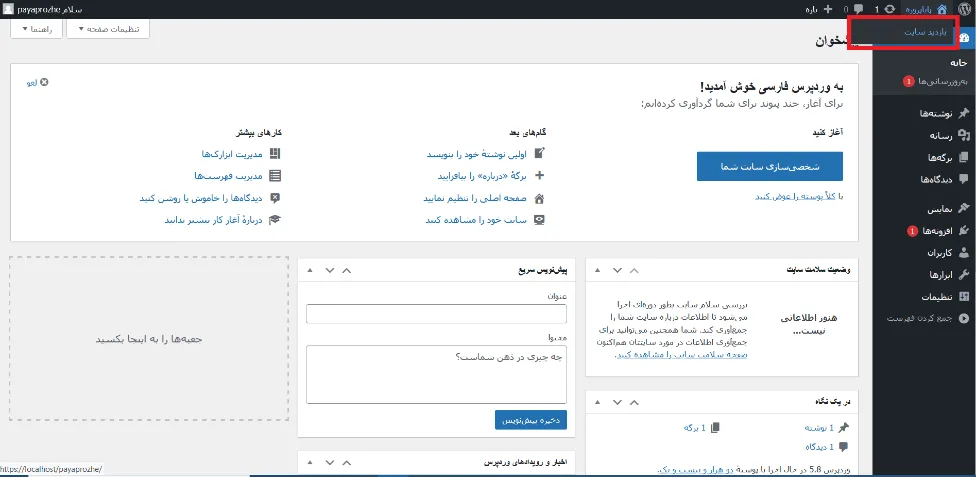Image resolution: width=976 pixels, height=477 pixels.
Task: Click the ذخیره پیش‌نویس save draft button
Action: [x=531, y=420]
